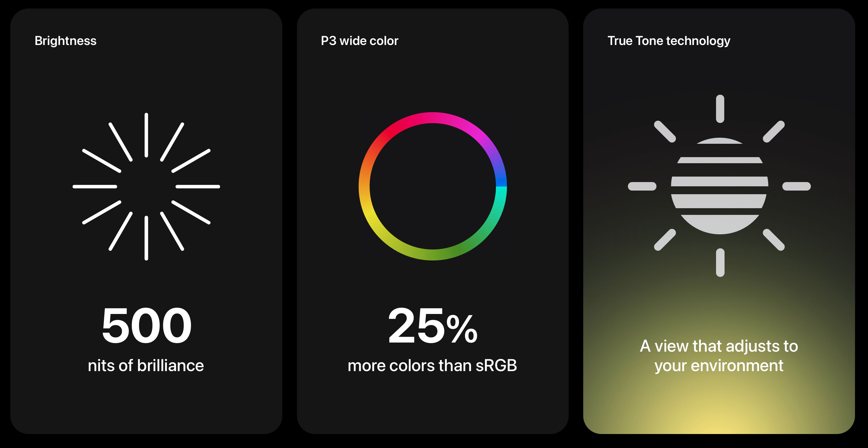Image resolution: width=868 pixels, height=448 pixels.
Task: Click the True Tone technology heading
Action: click(x=669, y=41)
